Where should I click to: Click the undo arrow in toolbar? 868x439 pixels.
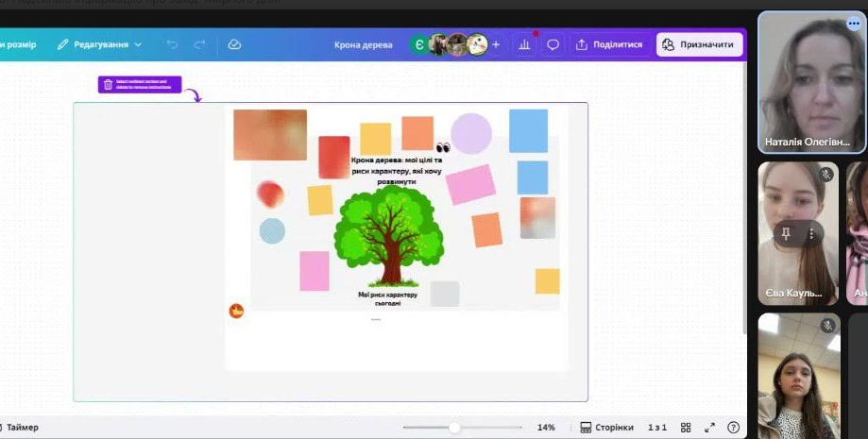172,44
